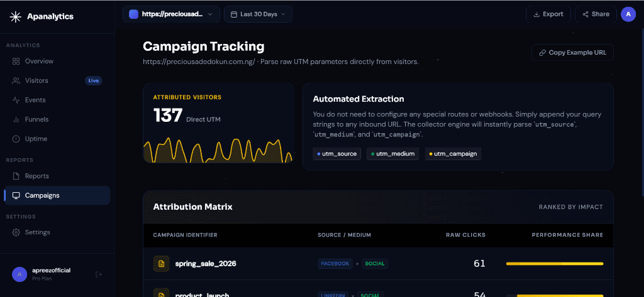Click the spring_sale_2026 campaign name
This screenshot has width=644, height=297.
click(x=206, y=263)
